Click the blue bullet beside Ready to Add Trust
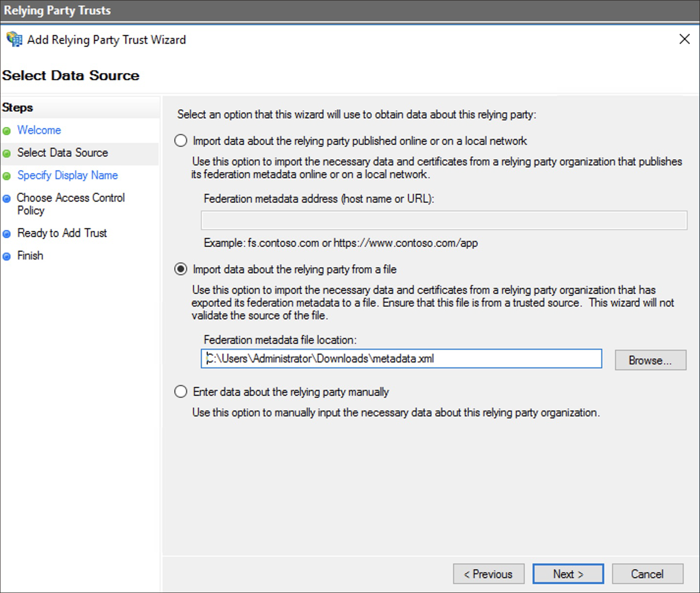 click(x=7, y=234)
